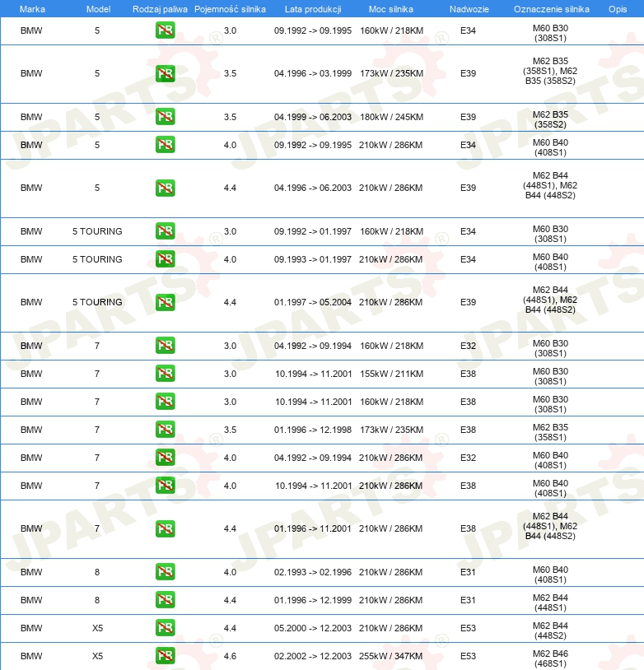Select production dates 01.1996 -> 12.1999

(x=313, y=600)
